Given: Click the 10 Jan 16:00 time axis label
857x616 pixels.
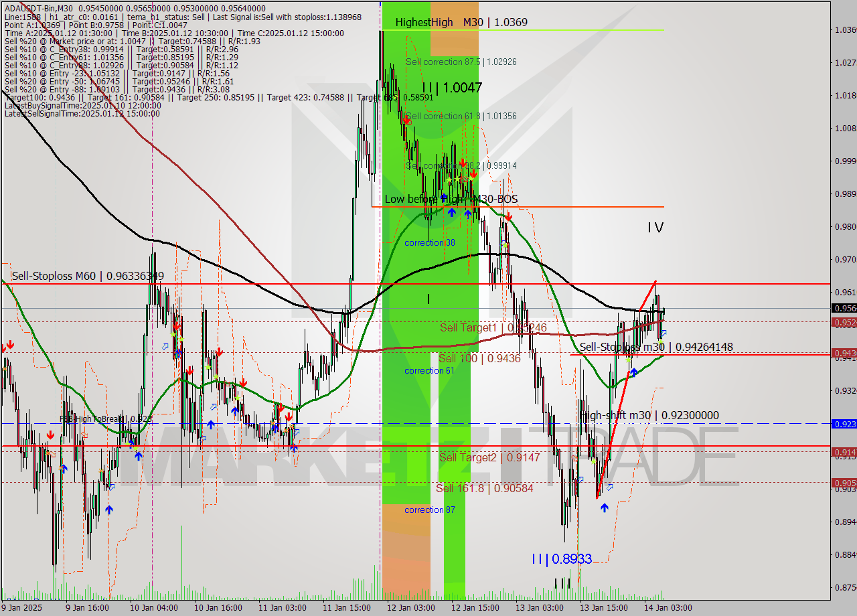Looking at the screenshot, I should click(218, 608).
